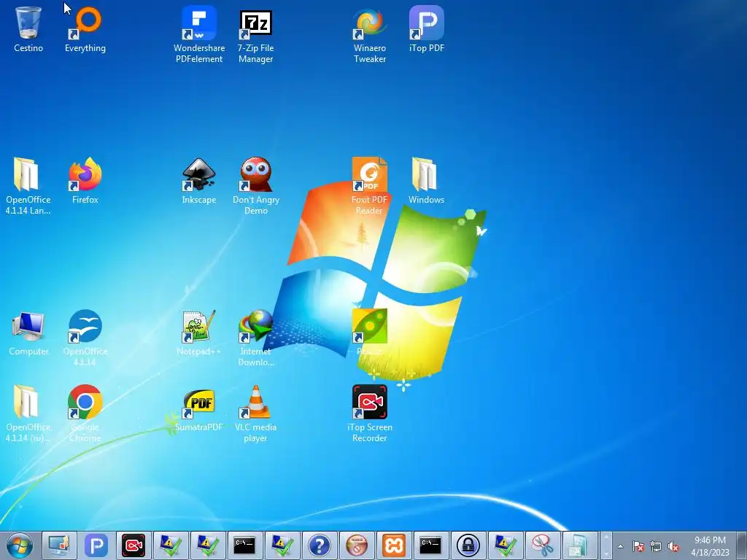Click the taskbar overflow scroll control
747x560 pixels.
click(606, 545)
